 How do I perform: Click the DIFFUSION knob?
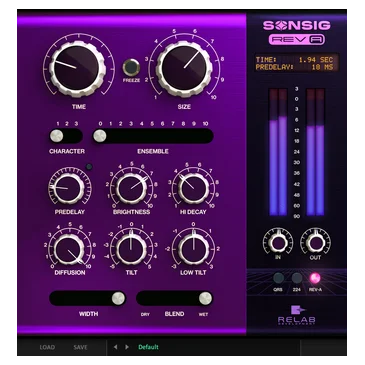(x=69, y=249)
